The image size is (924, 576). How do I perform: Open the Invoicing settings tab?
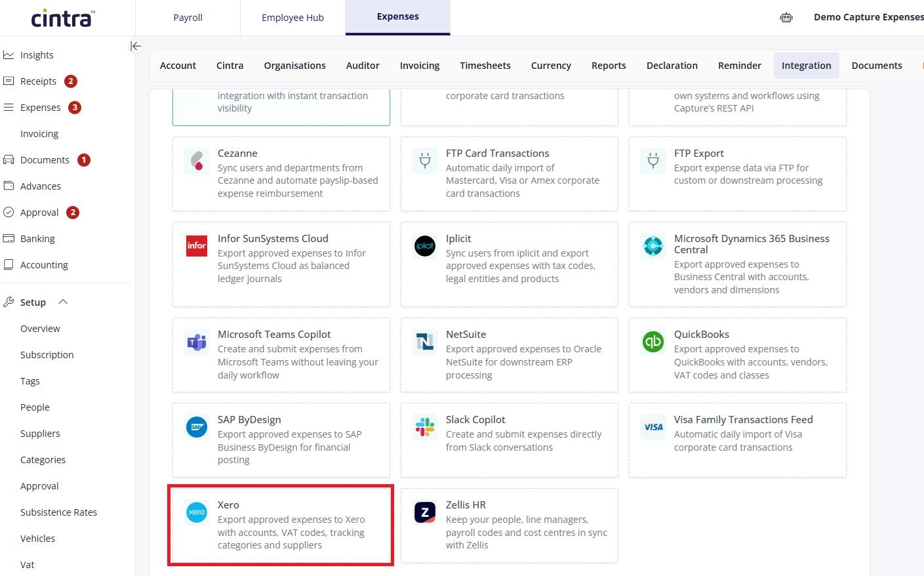pyautogui.click(x=420, y=66)
